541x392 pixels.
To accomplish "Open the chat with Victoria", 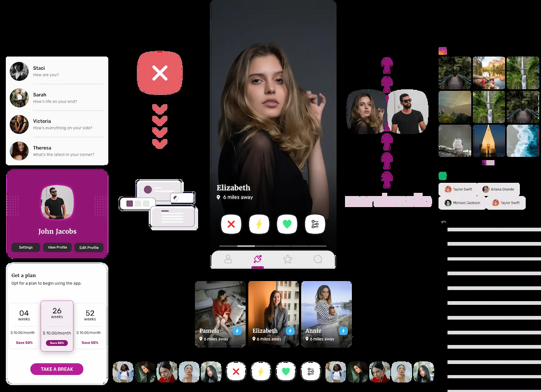I will coord(57,124).
